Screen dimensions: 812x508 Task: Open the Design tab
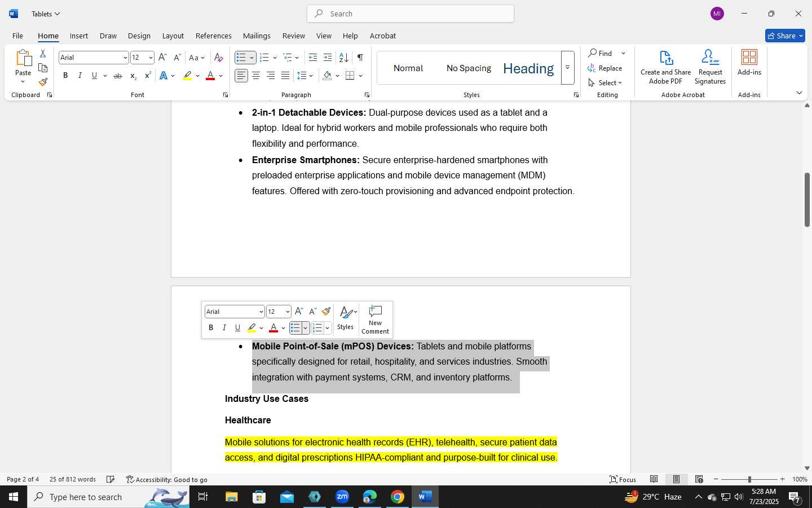(x=139, y=36)
